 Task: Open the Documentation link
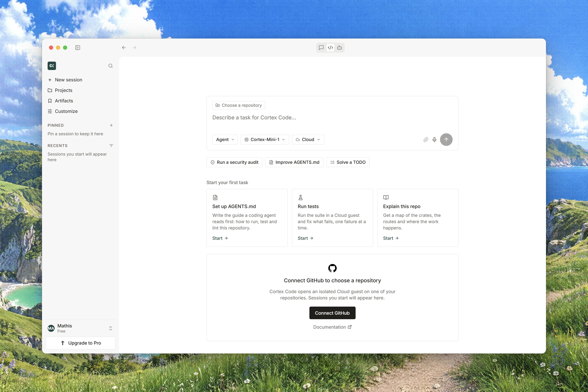coord(332,327)
